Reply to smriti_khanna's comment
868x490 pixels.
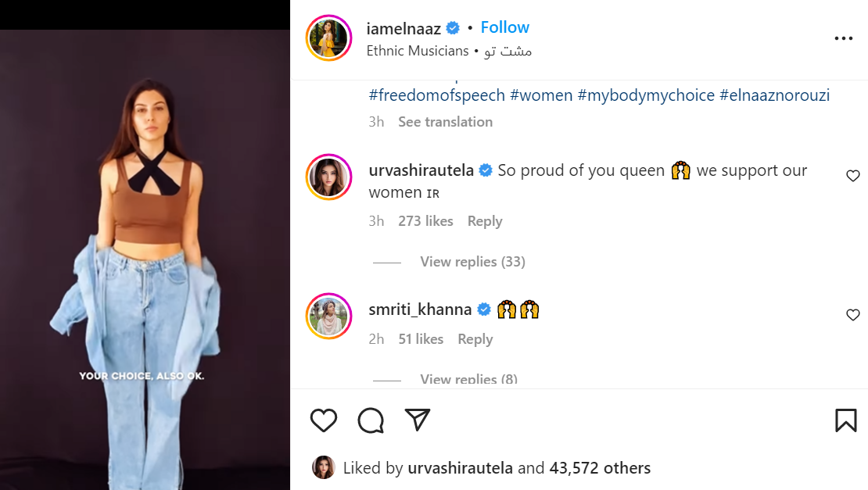[x=475, y=339]
